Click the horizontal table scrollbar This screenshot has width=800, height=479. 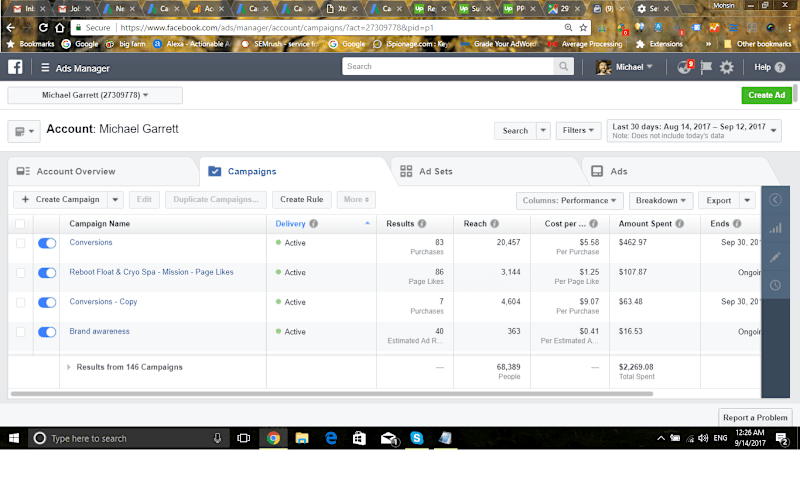click(x=332, y=394)
